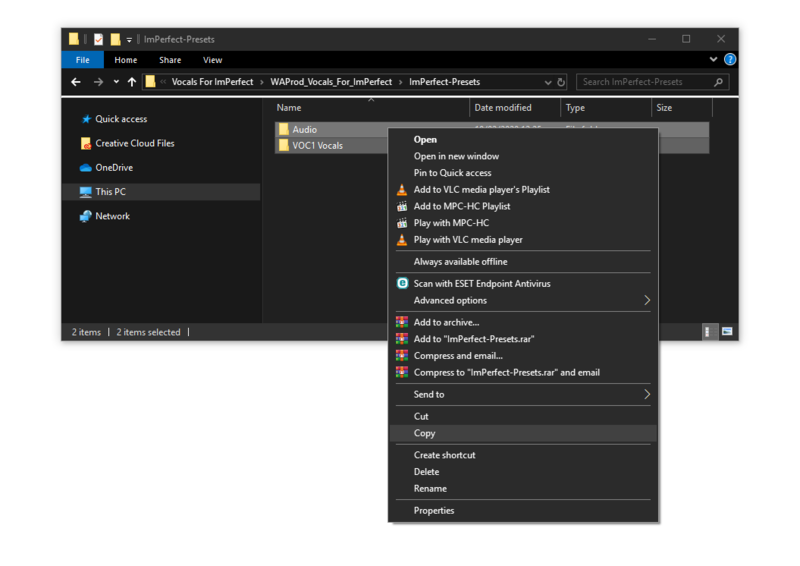The height and width of the screenshot is (566, 800).
Task: Choose Add to VLC media player's Playlist
Action: click(481, 190)
